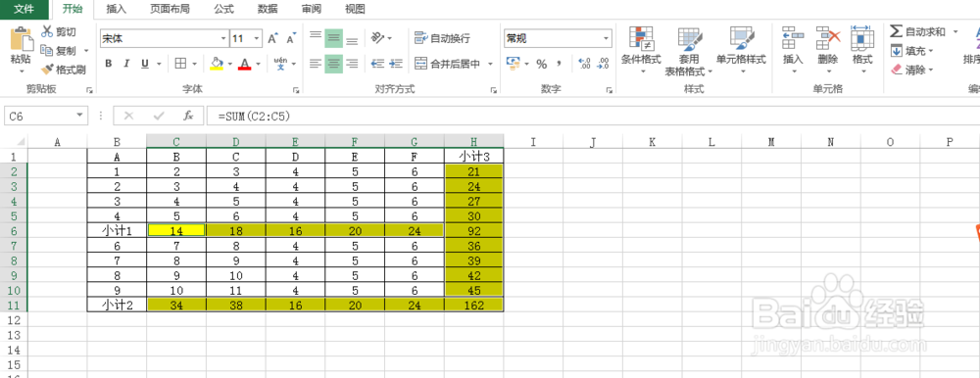This screenshot has height=378, width=980.
Task: Increase indent icon
Action: click(396, 63)
